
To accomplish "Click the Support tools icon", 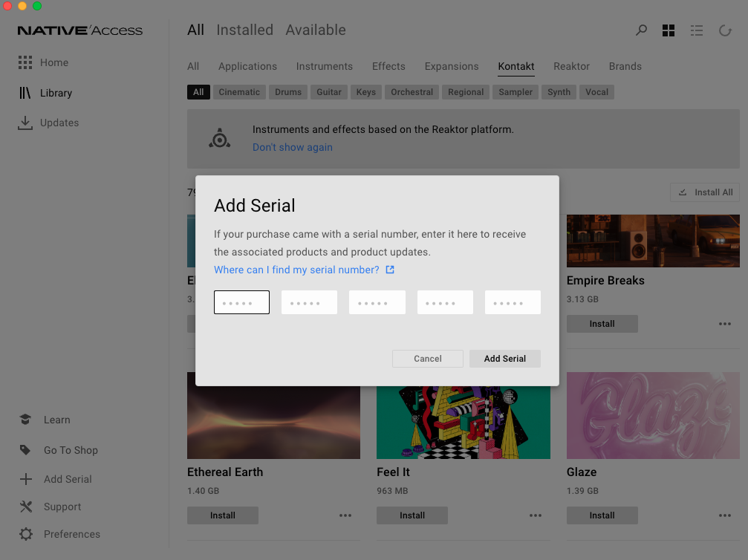I will click(26, 507).
